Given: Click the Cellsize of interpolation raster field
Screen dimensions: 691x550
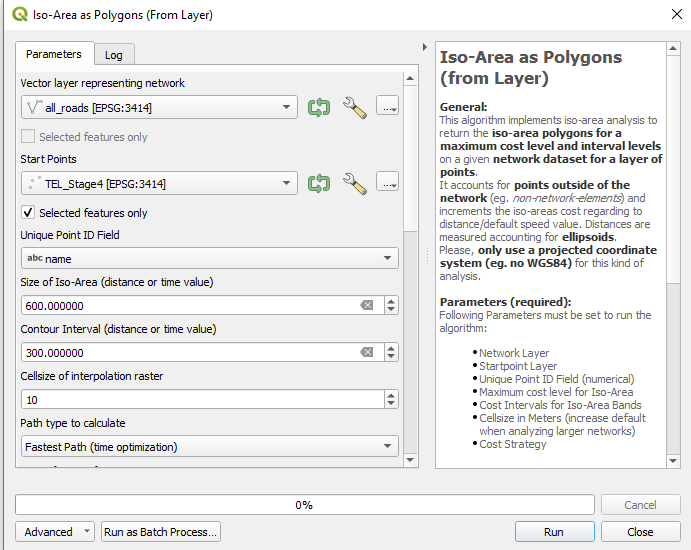Looking at the screenshot, I should pyautogui.click(x=200, y=399).
